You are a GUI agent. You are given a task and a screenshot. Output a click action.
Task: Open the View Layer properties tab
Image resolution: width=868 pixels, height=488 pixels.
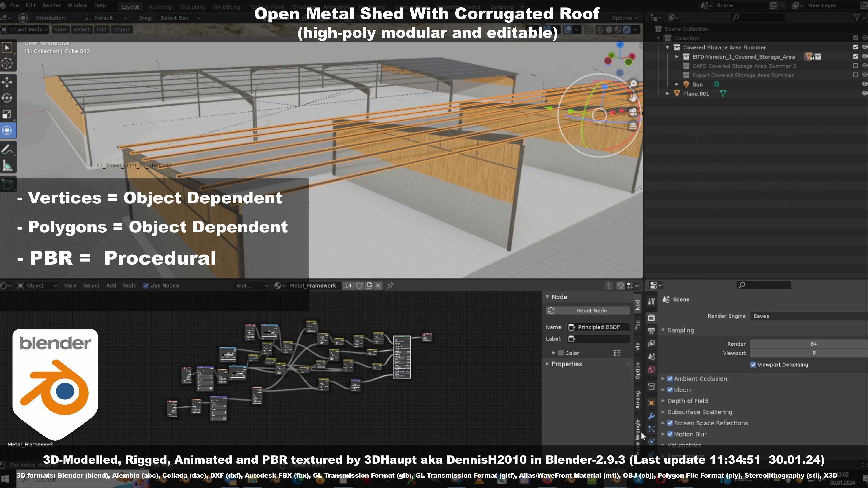point(652,344)
